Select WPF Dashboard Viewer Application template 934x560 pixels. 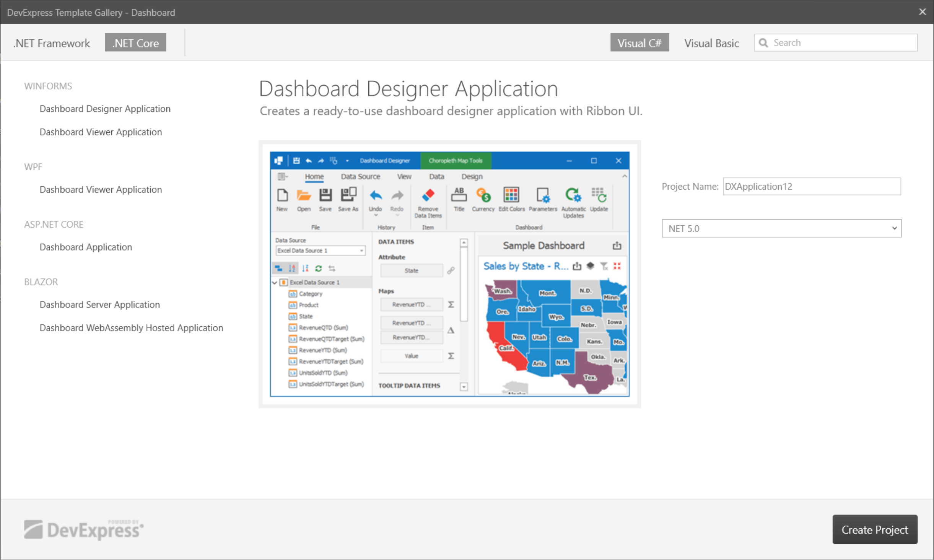pyautogui.click(x=101, y=189)
